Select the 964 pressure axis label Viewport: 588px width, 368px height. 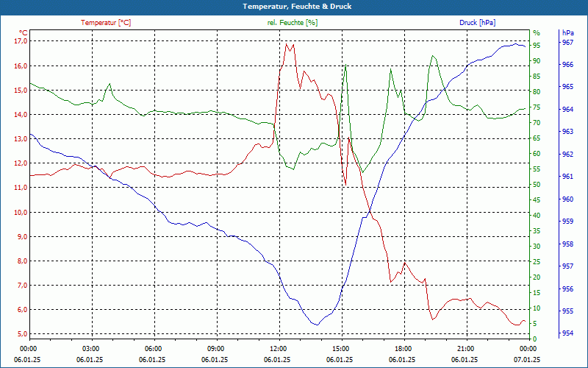[567, 109]
